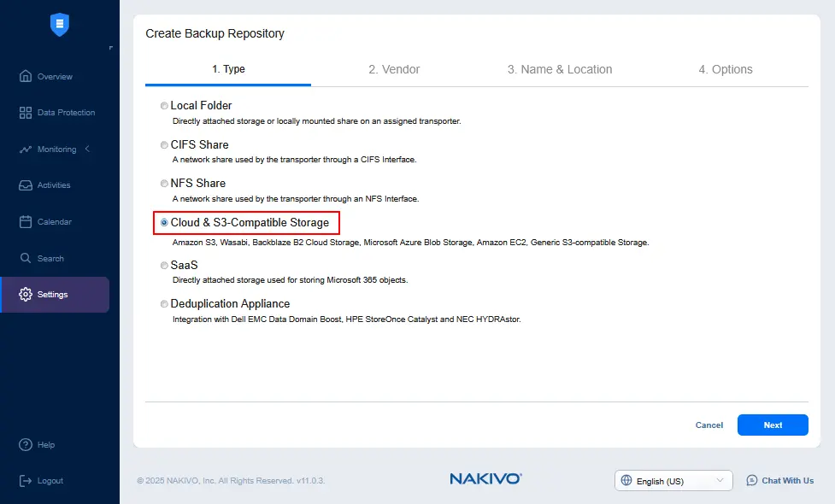This screenshot has width=835, height=504.
Task: Switch to the Vendor tab
Action: (x=394, y=69)
